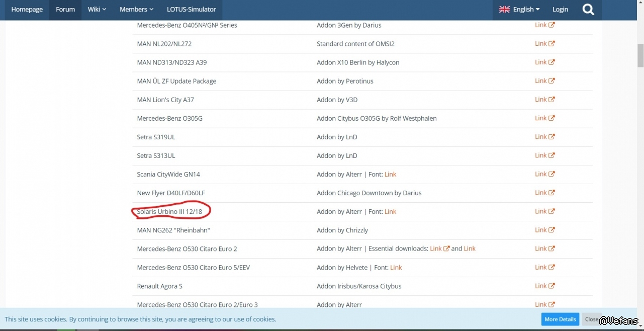Click external link icon for MAN Lion's City A37
This screenshot has height=331, width=644.
(x=551, y=100)
